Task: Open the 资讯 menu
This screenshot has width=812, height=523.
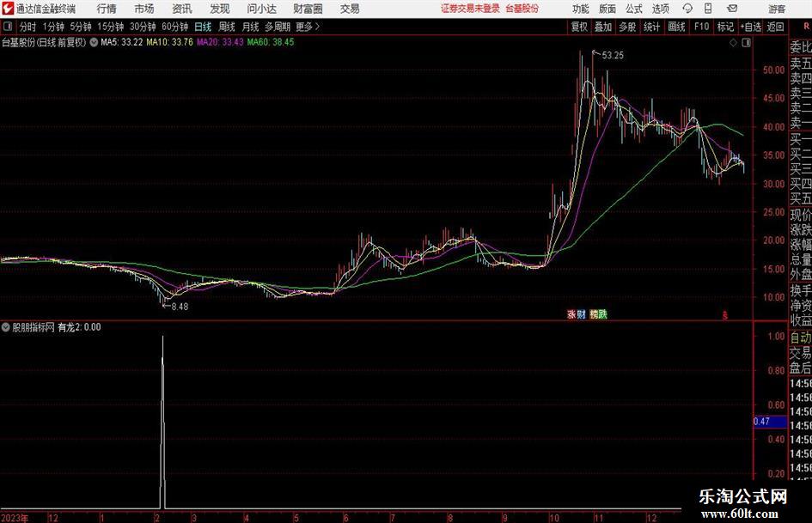Action: [182, 9]
